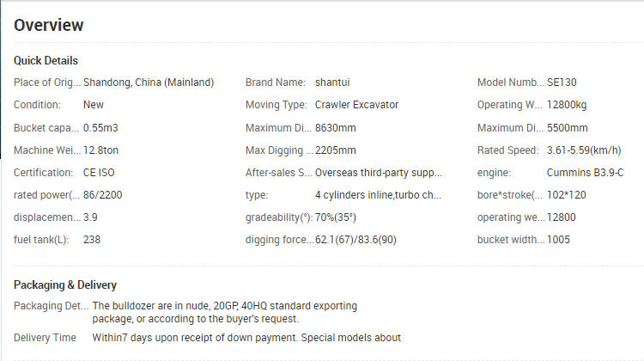Click the Cummins B3.9-C engine value
The height and width of the screenshot is (361, 644).
(585, 173)
